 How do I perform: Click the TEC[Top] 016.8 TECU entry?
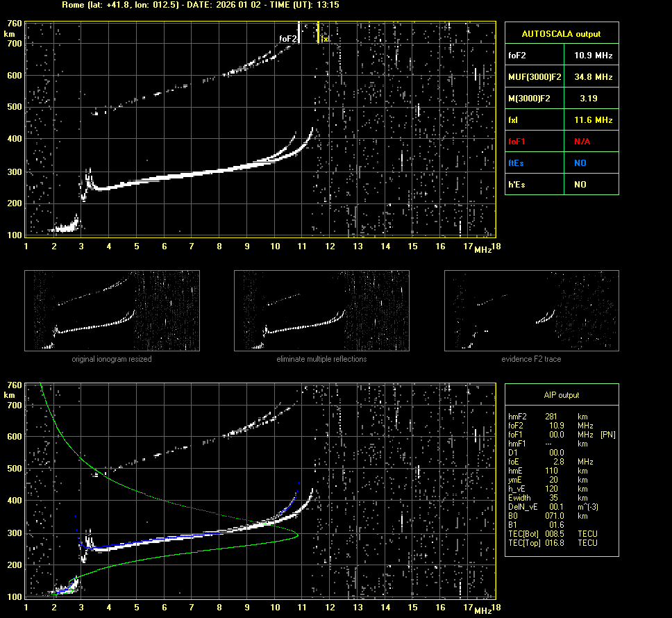pyautogui.click(x=553, y=542)
